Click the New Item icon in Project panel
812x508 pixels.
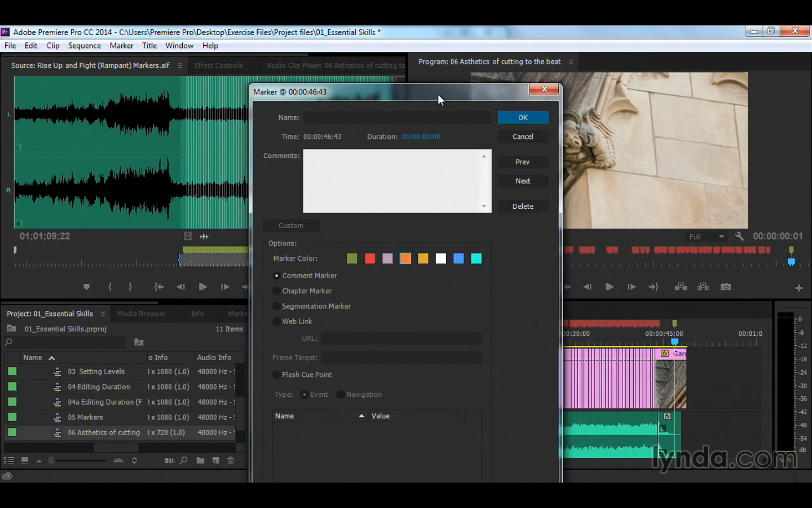click(215, 461)
